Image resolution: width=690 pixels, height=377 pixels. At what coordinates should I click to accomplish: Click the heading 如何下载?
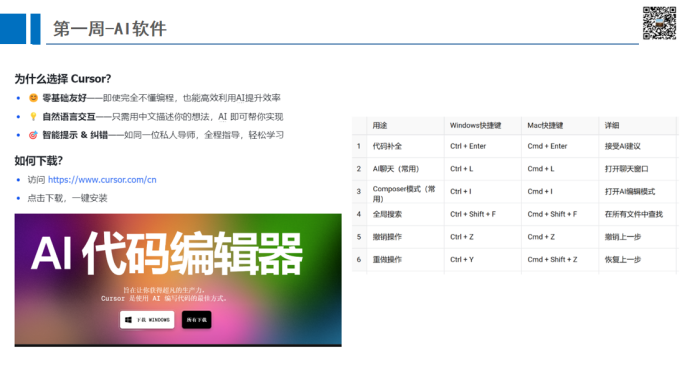click(39, 161)
